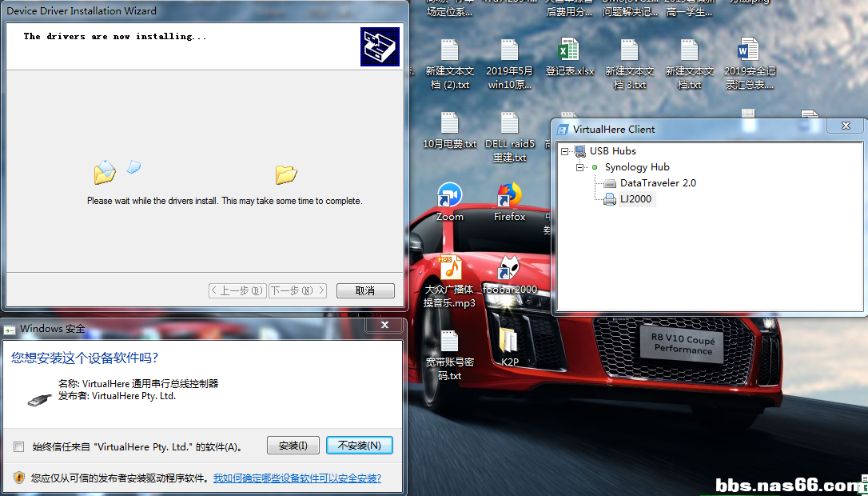Screen dimensions: 868x496
Task: Click Windows 安全 title bar icon
Action: (x=10, y=329)
